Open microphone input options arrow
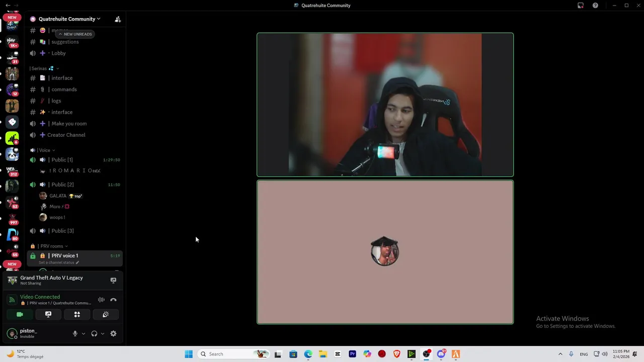The image size is (644, 362). tap(84, 333)
